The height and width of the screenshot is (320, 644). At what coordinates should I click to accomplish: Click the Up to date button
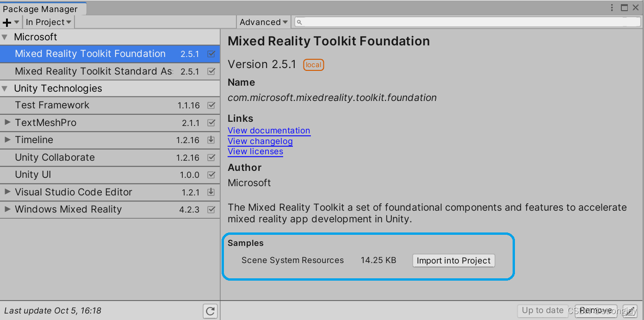pyautogui.click(x=543, y=311)
